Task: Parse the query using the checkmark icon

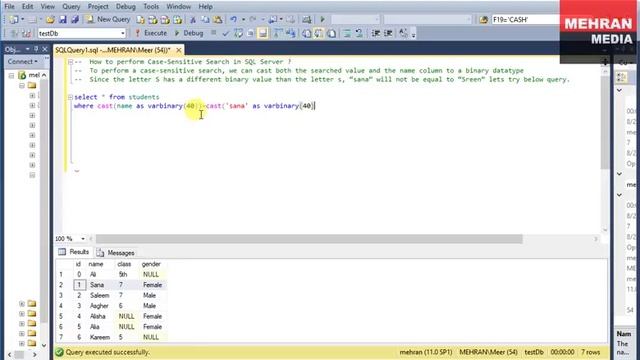Action: tap(226, 33)
